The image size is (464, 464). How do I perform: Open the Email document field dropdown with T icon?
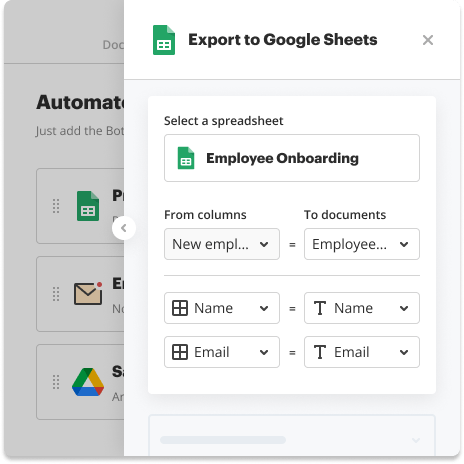362,352
